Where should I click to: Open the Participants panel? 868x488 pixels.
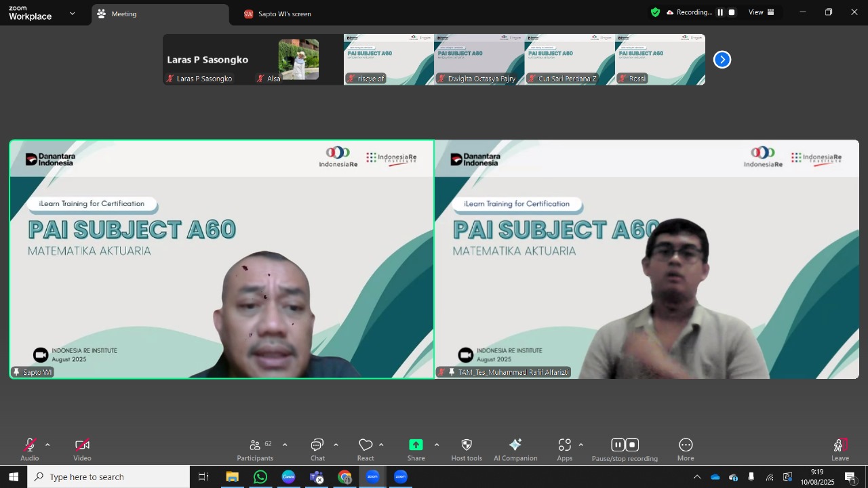point(256,449)
